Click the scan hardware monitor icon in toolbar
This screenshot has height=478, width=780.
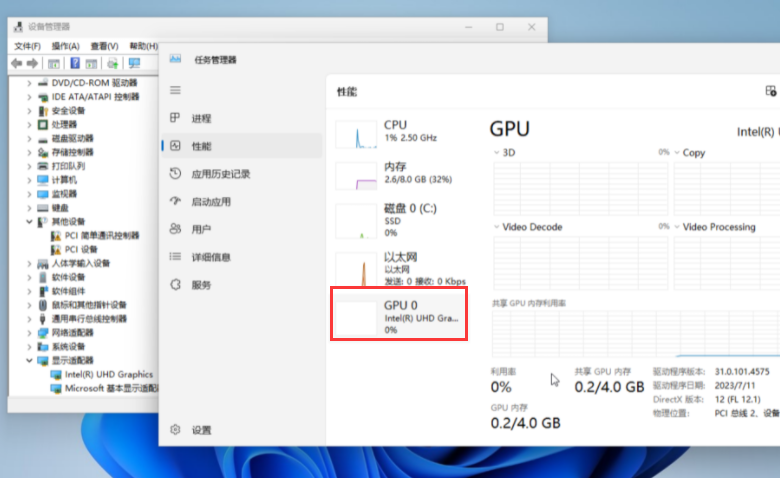[134, 63]
